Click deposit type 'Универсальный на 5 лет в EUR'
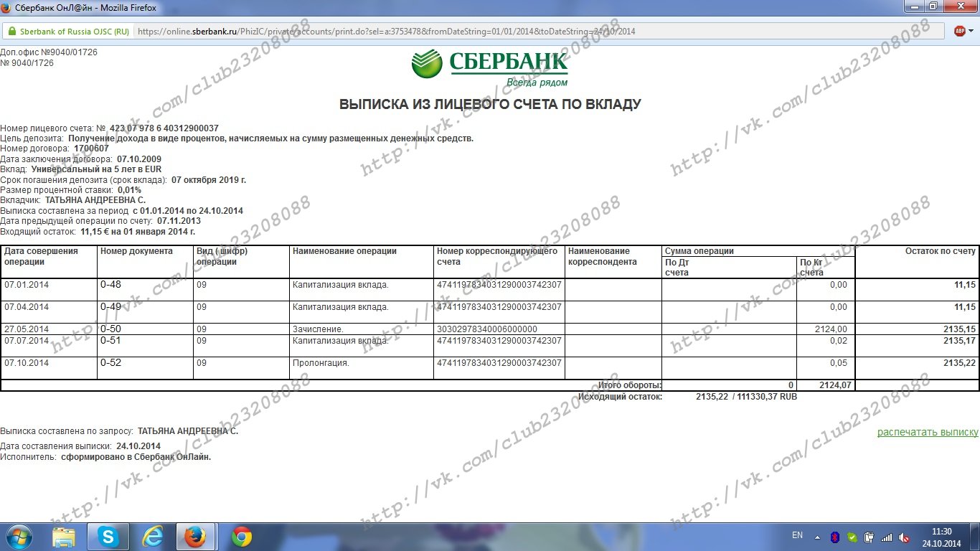The image size is (980, 551). (x=96, y=169)
